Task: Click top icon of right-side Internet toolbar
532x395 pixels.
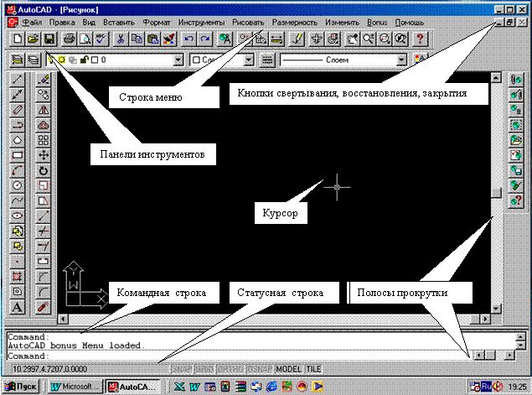Action: 516,80
